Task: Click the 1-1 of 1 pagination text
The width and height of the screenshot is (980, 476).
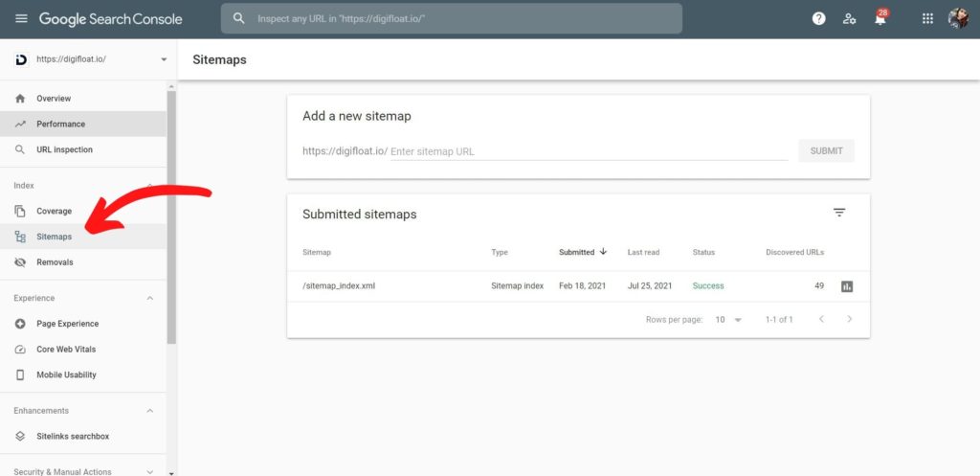Action: [x=779, y=320]
